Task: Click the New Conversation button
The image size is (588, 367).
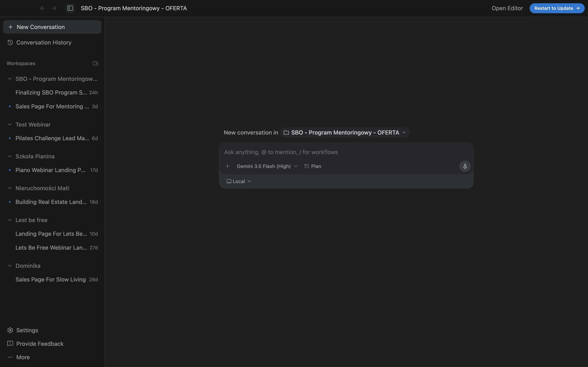Action: coord(52,27)
